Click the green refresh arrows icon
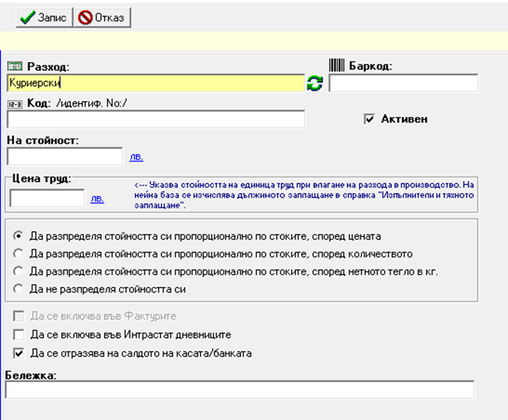This screenshot has height=420, width=508. point(315,83)
